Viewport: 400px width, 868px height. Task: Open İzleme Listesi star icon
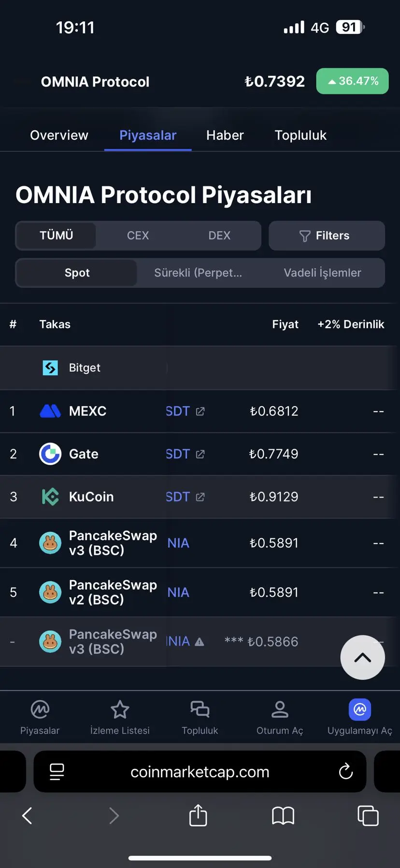click(x=120, y=709)
